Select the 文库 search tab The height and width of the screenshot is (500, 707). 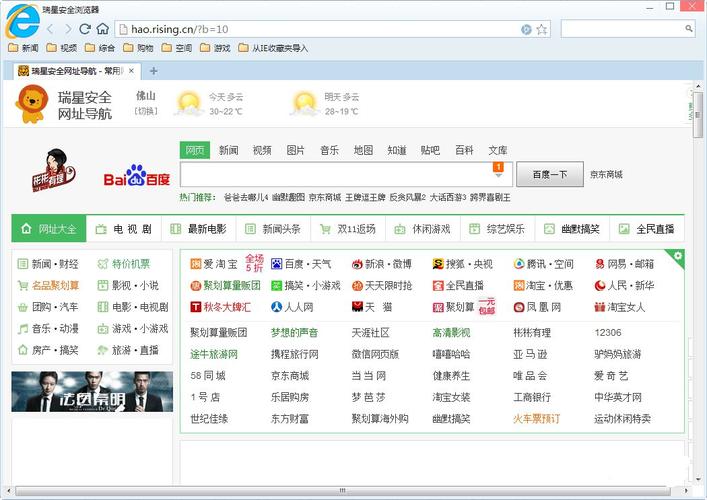pyautogui.click(x=498, y=150)
